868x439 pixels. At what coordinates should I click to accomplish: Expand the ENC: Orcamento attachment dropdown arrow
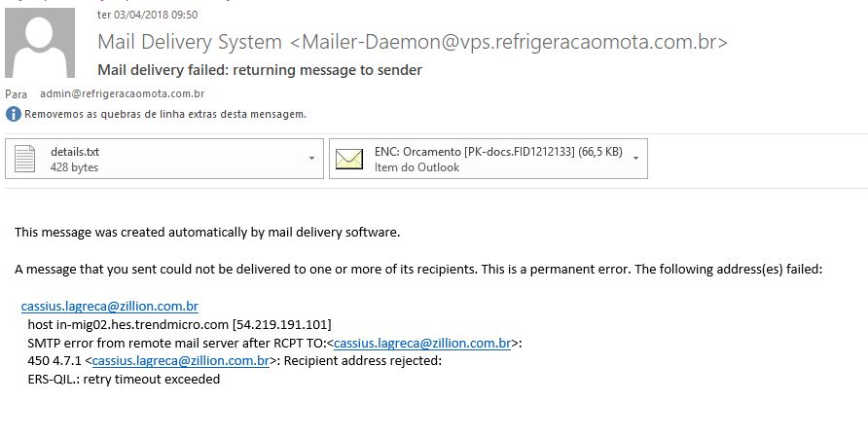(x=635, y=159)
